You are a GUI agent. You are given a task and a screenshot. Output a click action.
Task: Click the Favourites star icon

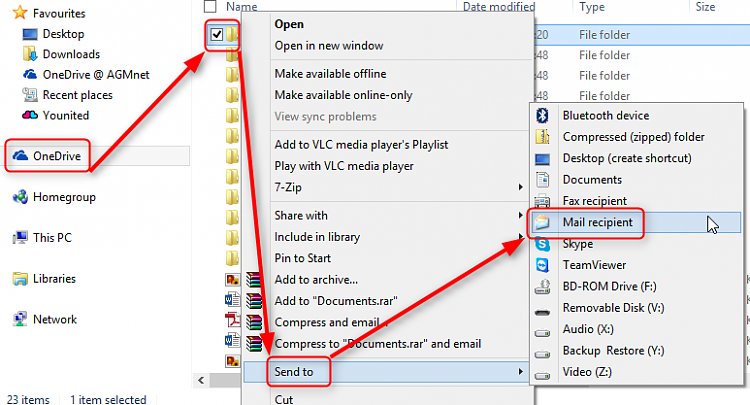[20, 13]
